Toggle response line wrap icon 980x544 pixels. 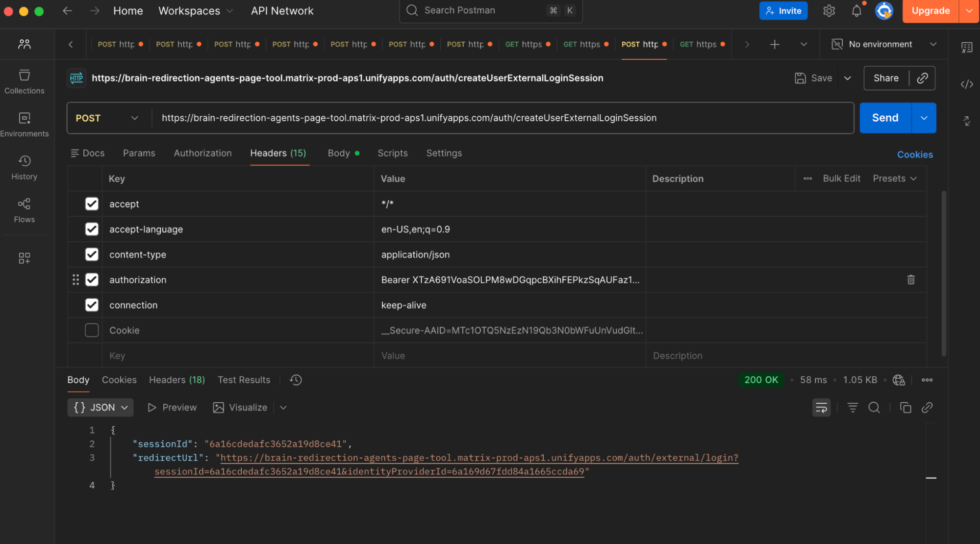[x=821, y=408]
